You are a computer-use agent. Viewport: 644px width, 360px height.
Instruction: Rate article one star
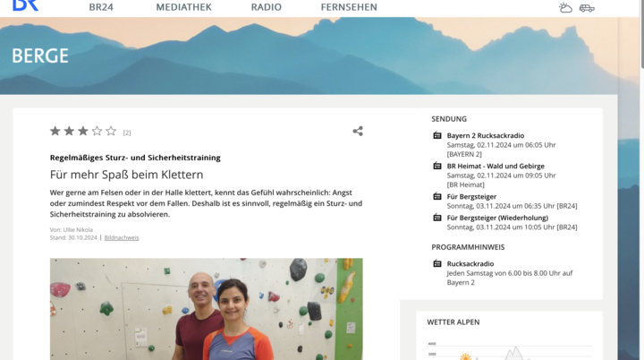(55, 132)
